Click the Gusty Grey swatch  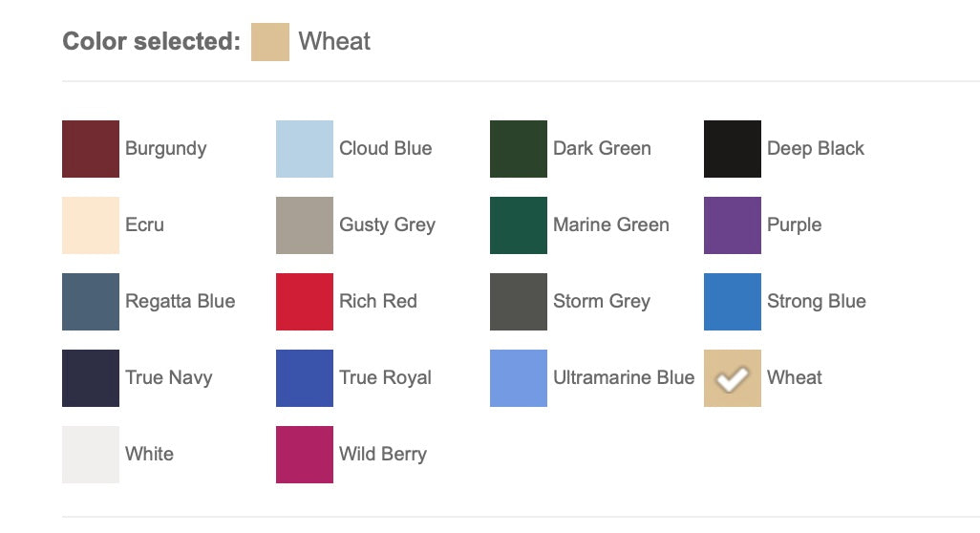coord(305,225)
